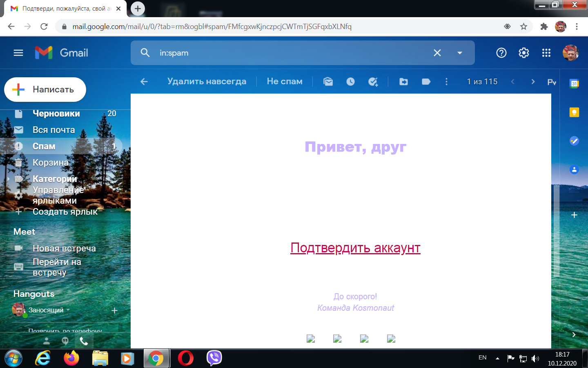The height and width of the screenshot is (368, 588).
Task: Add this email to Tasks
Action: click(373, 81)
